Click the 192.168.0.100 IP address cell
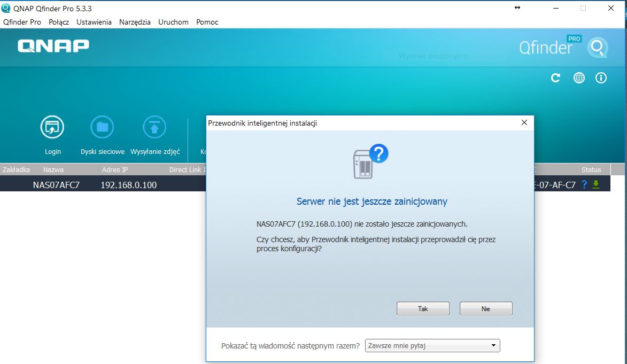 128,185
